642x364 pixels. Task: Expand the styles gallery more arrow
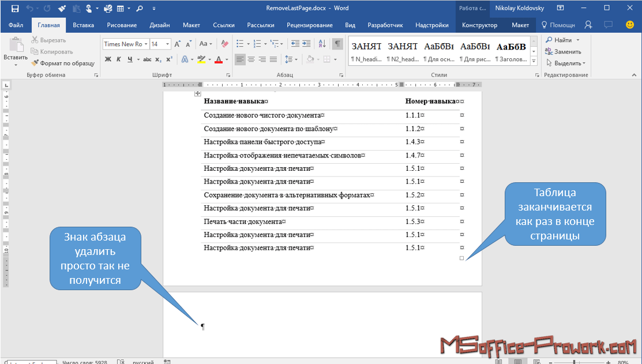(x=534, y=61)
